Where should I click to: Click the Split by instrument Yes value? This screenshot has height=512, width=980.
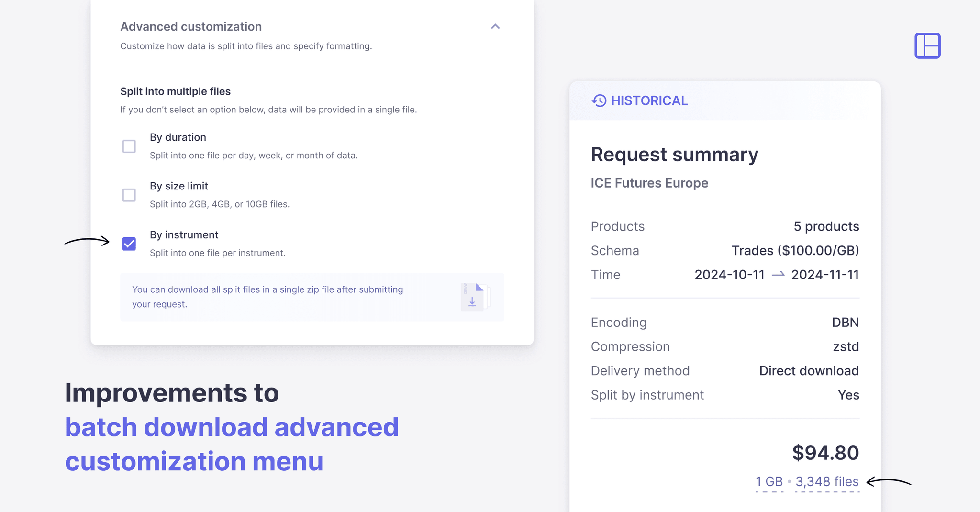click(848, 395)
